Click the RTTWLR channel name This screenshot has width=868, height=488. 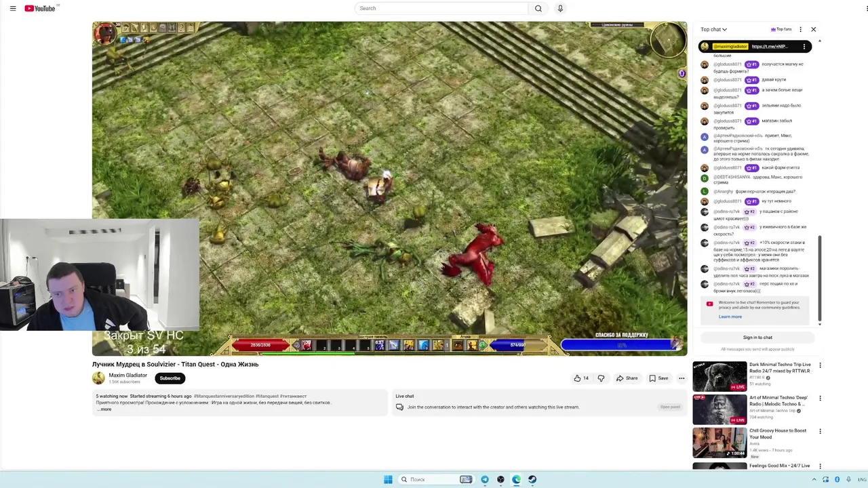pos(757,378)
